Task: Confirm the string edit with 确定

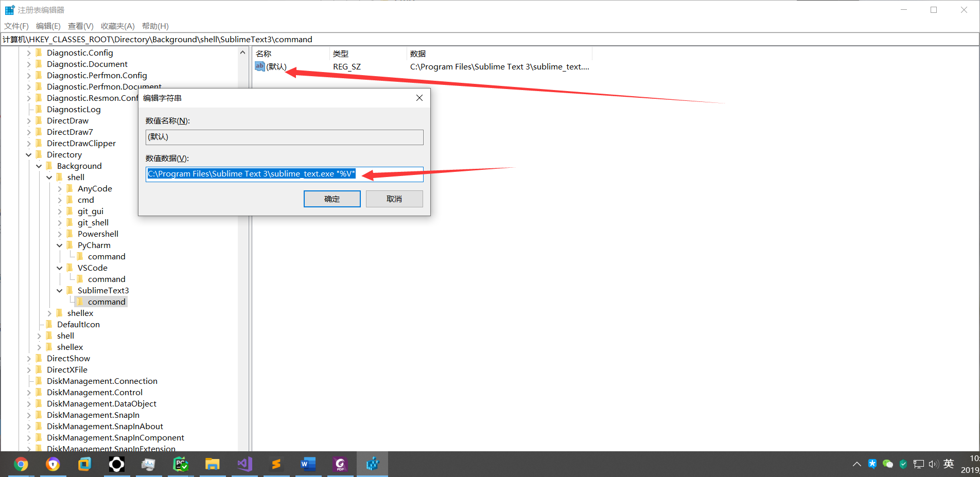Action: pyautogui.click(x=332, y=199)
